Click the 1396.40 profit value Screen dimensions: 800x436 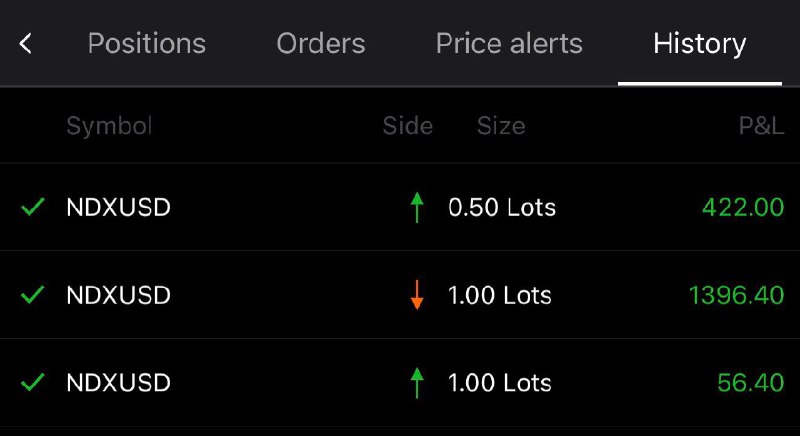(x=736, y=295)
